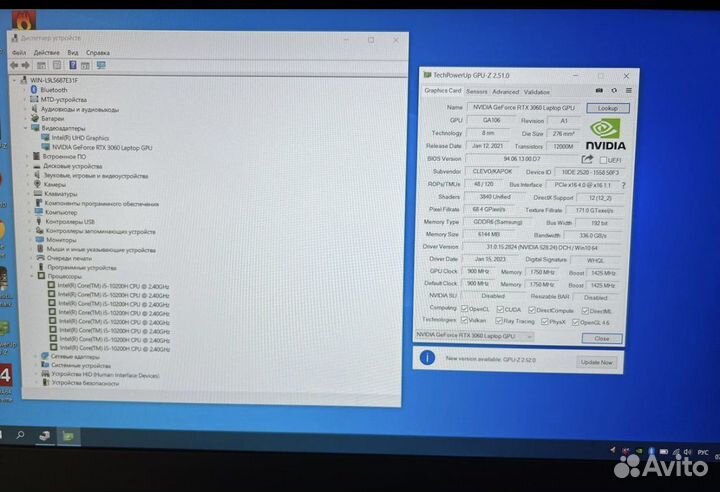
Task: Click the blue Help icon in Device Manager toolbar
Action: pyautogui.click(x=73, y=65)
